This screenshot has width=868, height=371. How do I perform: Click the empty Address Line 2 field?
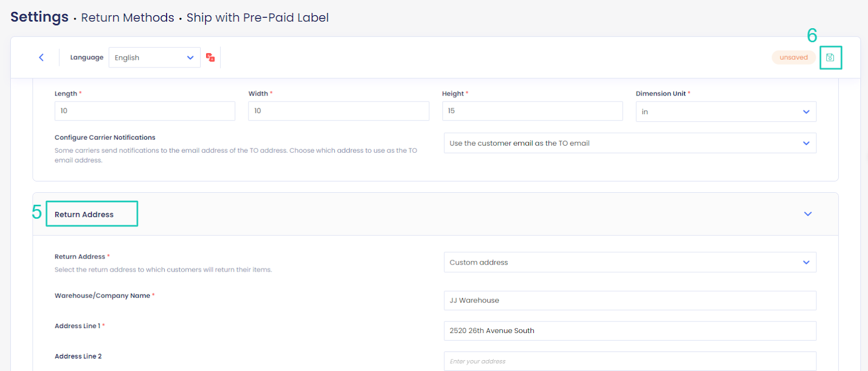[x=630, y=361]
